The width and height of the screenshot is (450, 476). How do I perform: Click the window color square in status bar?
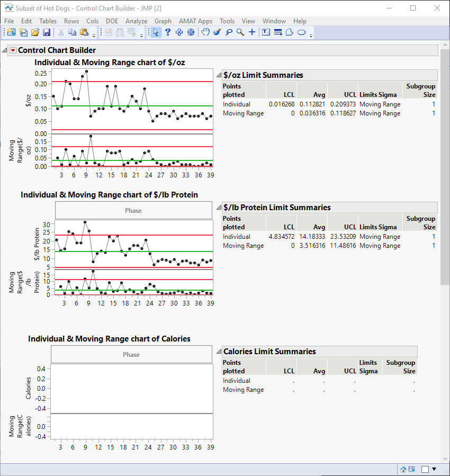[x=425, y=469]
